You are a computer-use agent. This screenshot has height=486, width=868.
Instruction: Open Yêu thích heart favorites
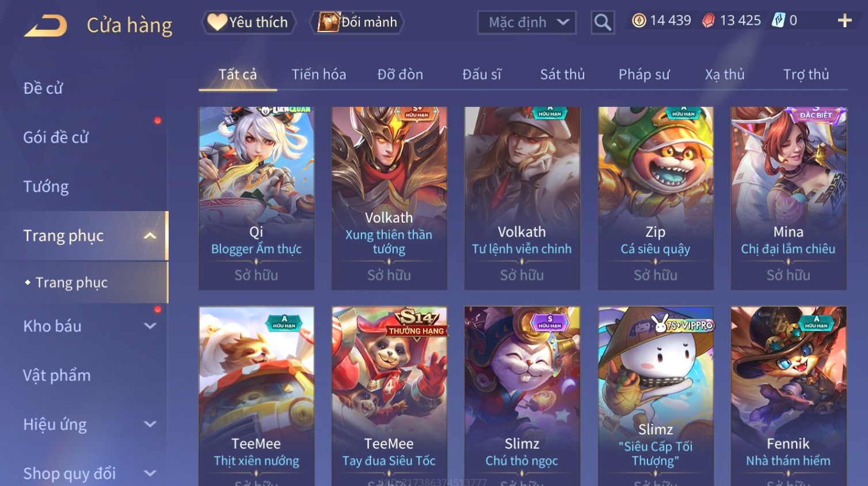[x=249, y=22]
